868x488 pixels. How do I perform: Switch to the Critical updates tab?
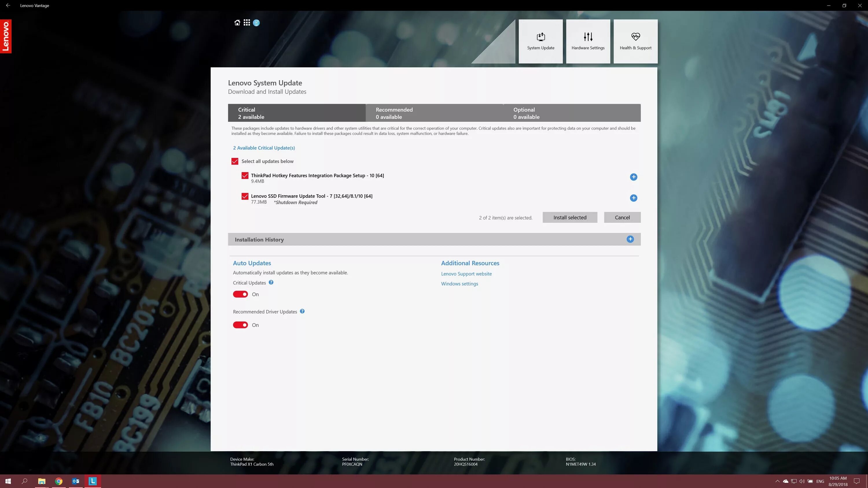(x=297, y=113)
